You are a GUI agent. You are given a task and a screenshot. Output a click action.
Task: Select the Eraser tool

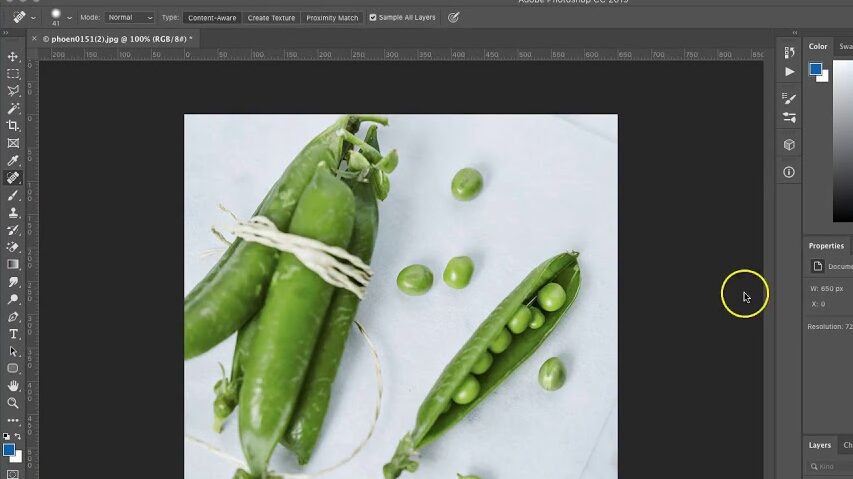(x=13, y=247)
